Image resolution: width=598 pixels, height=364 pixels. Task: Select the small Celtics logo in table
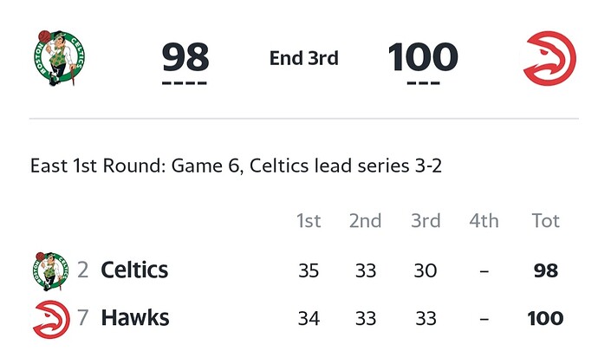(50, 271)
